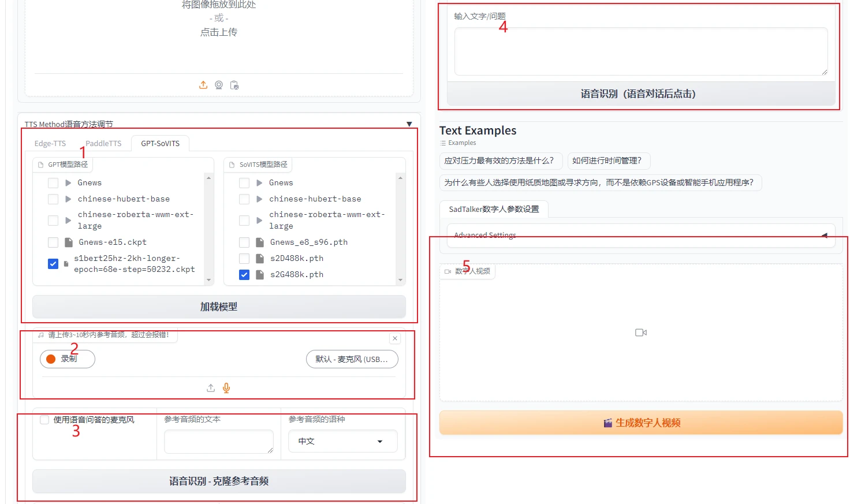The image size is (850, 504).
Task: Click the SoVITS model list scrollbar
Action: pos(400,229)
